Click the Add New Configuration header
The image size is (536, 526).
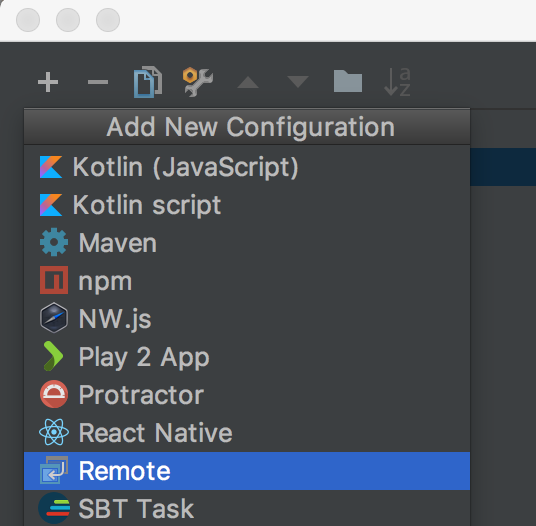coord(247,126)
